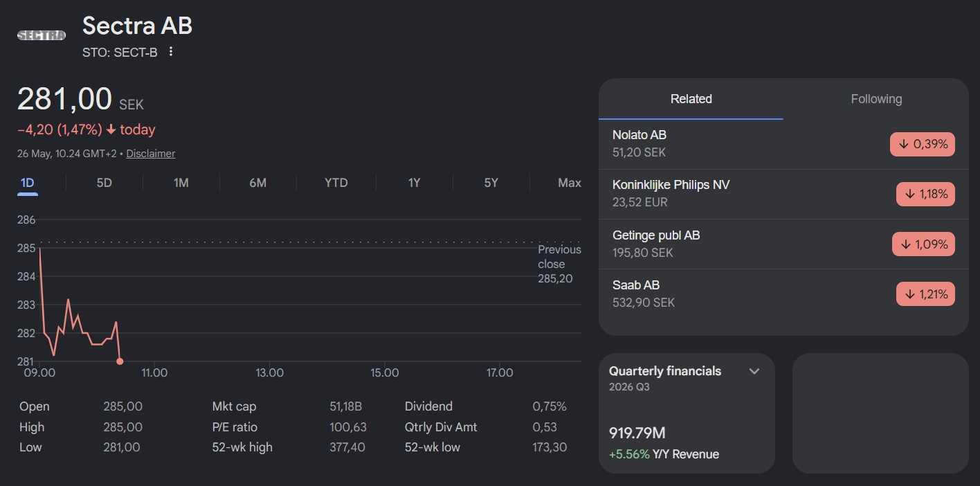Select the YTD chart range

[x=336, y=183]
